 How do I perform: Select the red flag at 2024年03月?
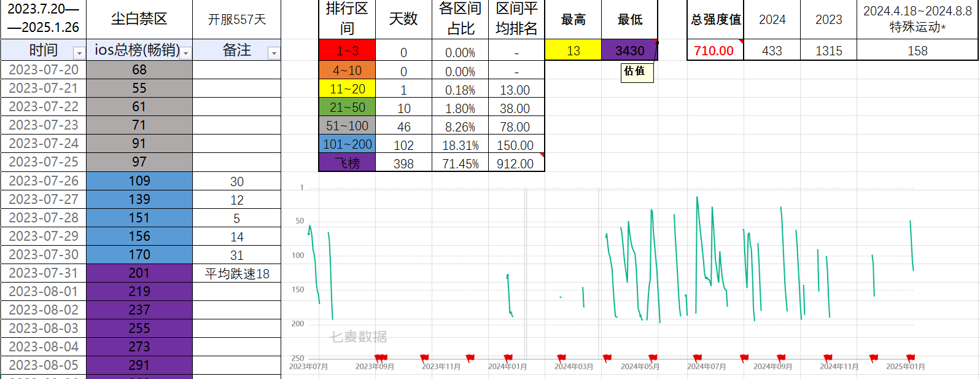[561, 358]
